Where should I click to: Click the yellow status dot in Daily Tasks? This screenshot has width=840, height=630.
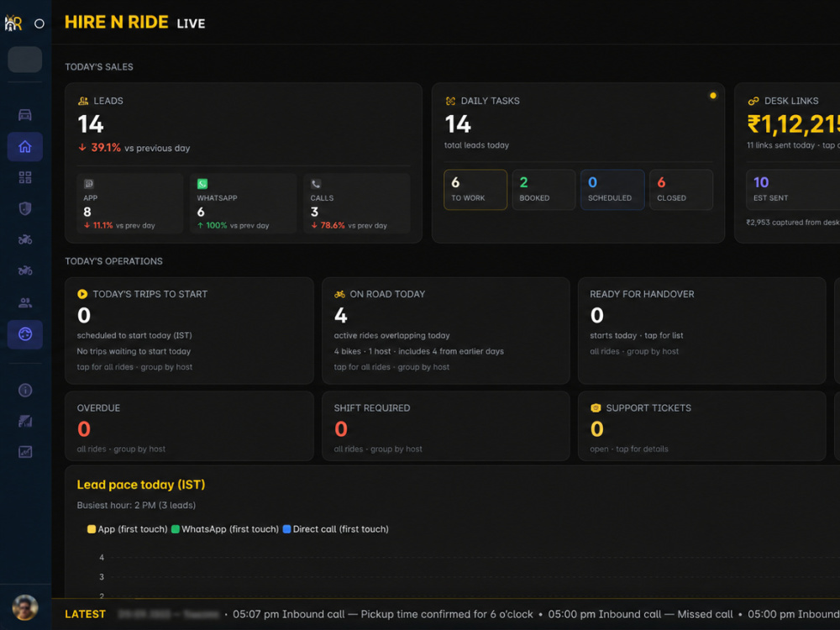(712, 96)
